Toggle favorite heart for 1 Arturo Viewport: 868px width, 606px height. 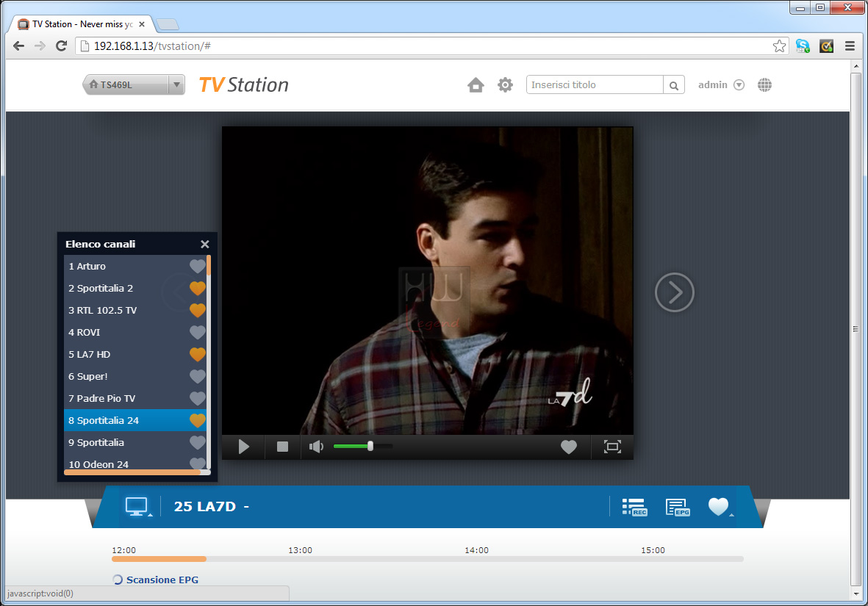click(x=197, y=266)
